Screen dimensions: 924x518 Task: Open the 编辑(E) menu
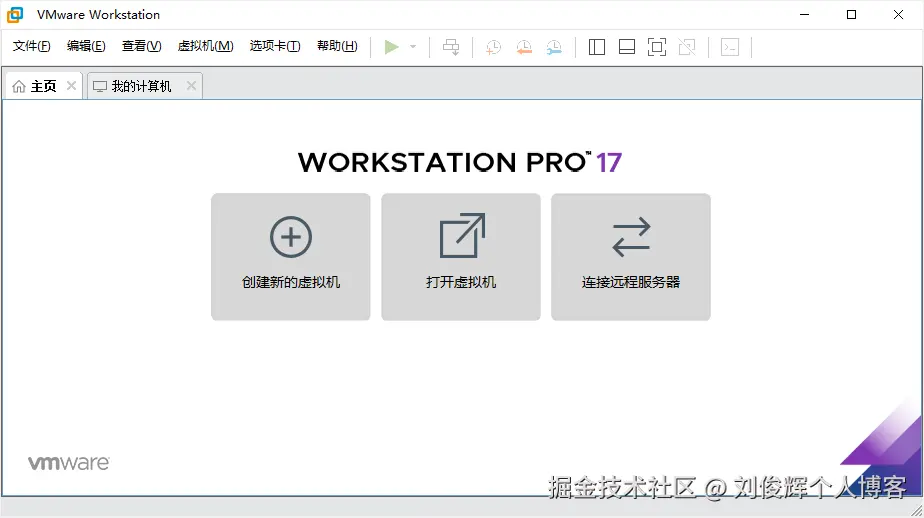point(86,46)
